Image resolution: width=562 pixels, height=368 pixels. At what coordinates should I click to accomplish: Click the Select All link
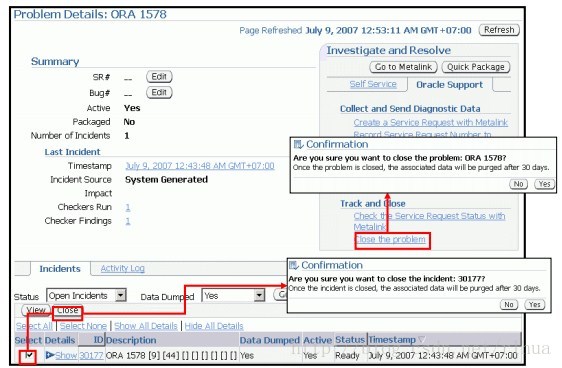34,326
